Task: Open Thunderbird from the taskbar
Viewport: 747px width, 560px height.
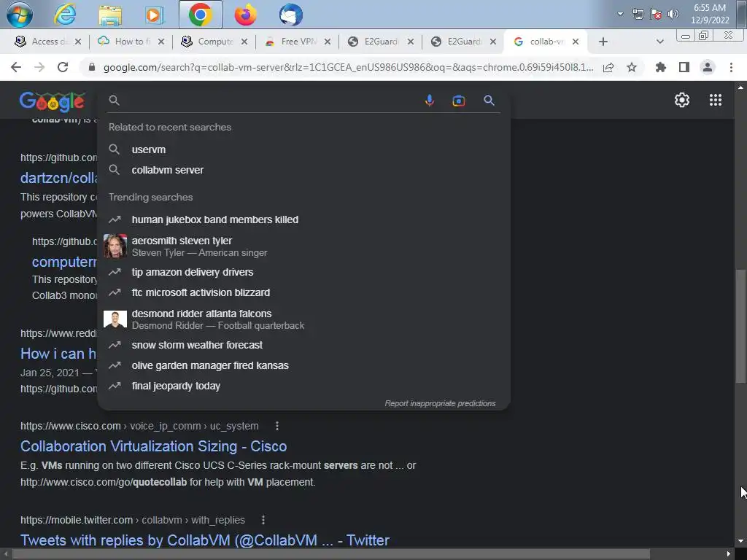Action: 290,15
